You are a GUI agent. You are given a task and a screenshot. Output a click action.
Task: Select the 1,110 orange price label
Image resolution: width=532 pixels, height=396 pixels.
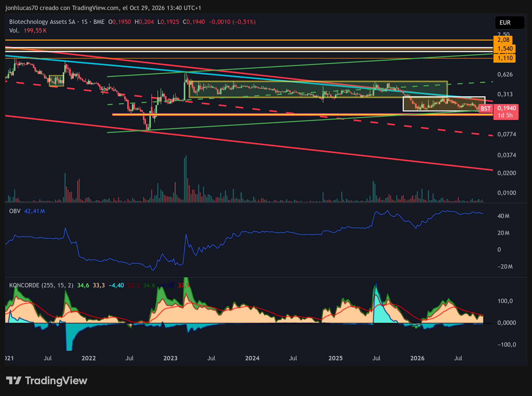(505, 58)
